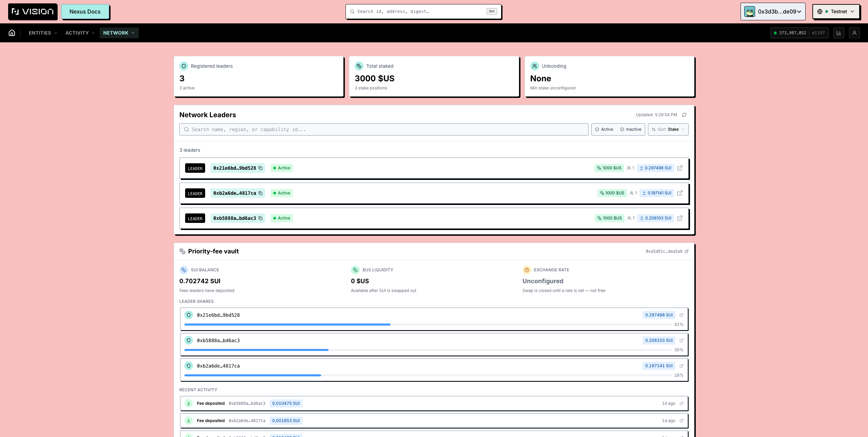Screen dimensions: 868x437
Task: Open external link for leader 0xb5888a…bd6ac3 row
Action: [680, 218]
